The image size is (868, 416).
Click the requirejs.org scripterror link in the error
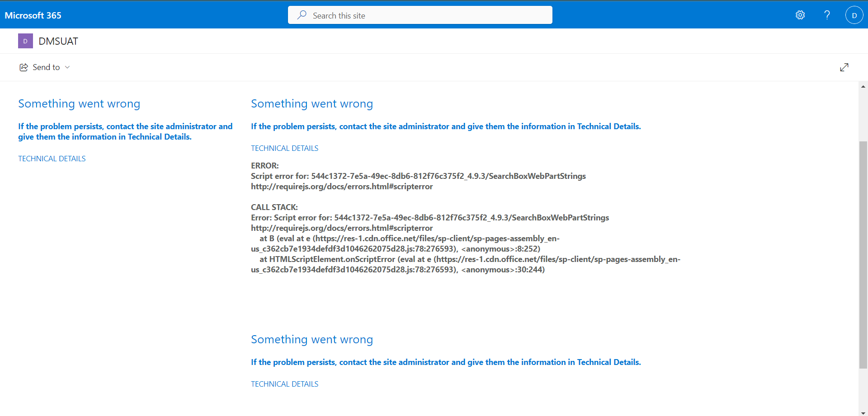point(342,186)
